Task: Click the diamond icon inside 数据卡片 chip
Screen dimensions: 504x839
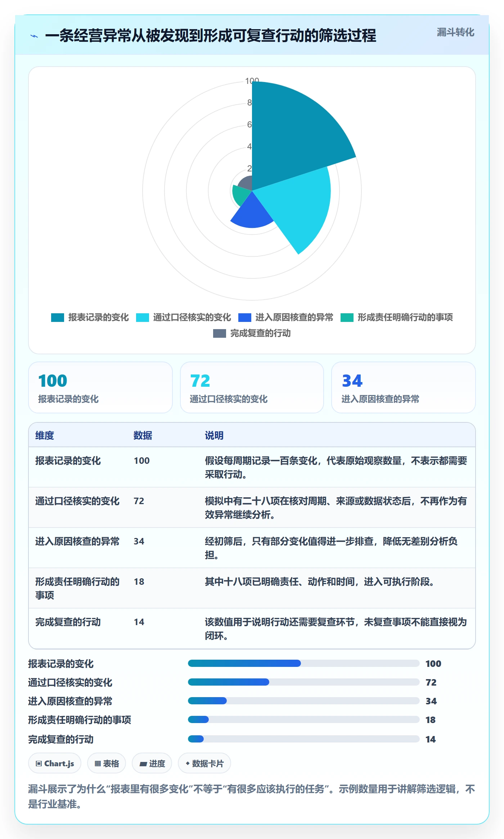Action: point(188,763)
